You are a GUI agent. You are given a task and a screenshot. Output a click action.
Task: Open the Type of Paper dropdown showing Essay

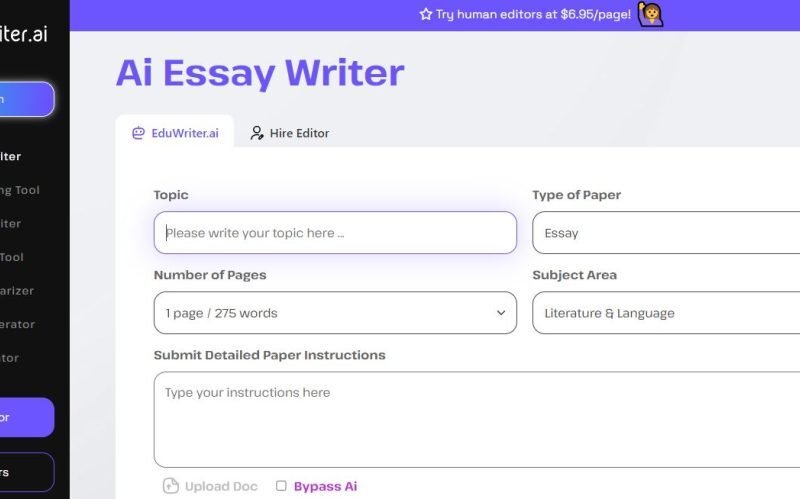click(666, 233)
